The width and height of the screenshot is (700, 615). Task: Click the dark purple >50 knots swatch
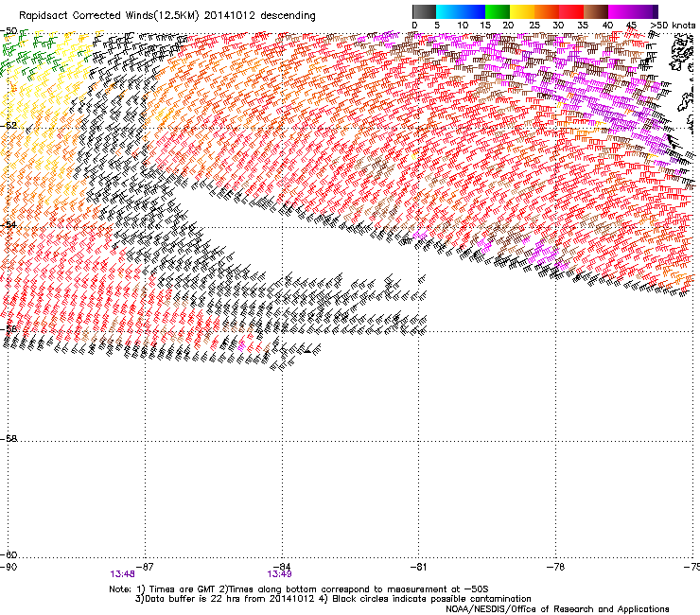(654, 11)
